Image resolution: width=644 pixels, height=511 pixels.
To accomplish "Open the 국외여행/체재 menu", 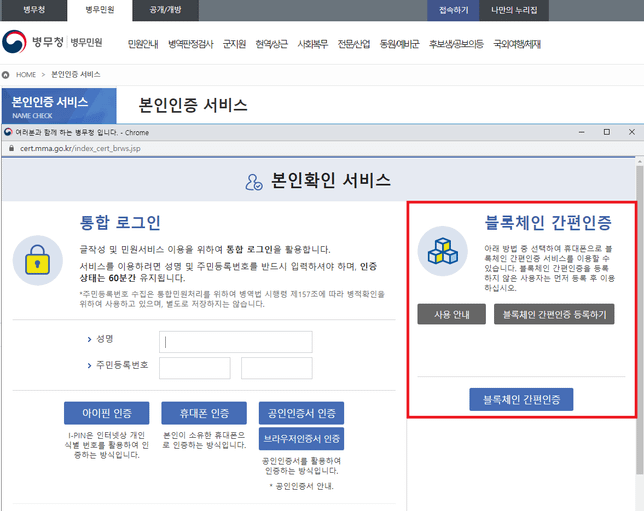I will [x=517, y=44].
